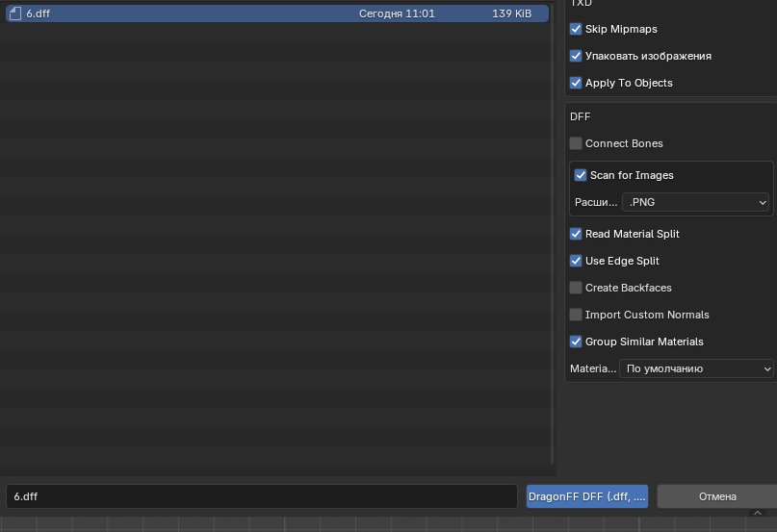777x532 pixels.
Task: Turn off Scan for Images
Action: pos(581,176)
